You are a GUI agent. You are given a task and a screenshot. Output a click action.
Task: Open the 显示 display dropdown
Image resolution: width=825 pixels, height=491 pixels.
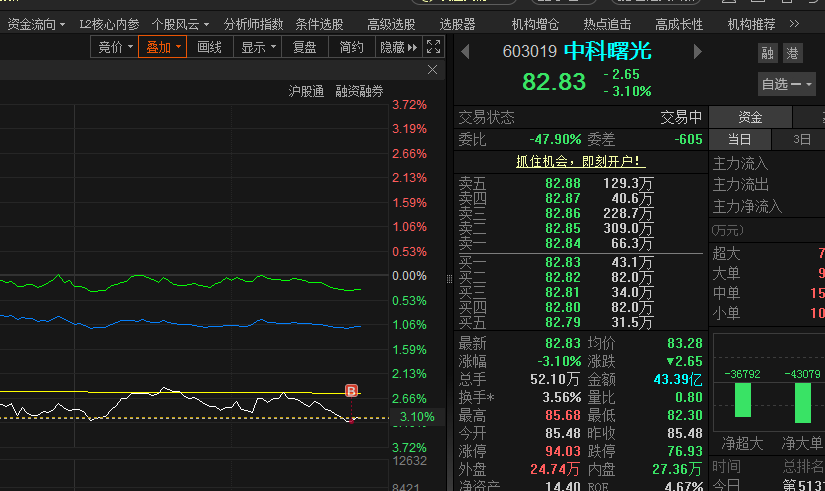point(257,47)
